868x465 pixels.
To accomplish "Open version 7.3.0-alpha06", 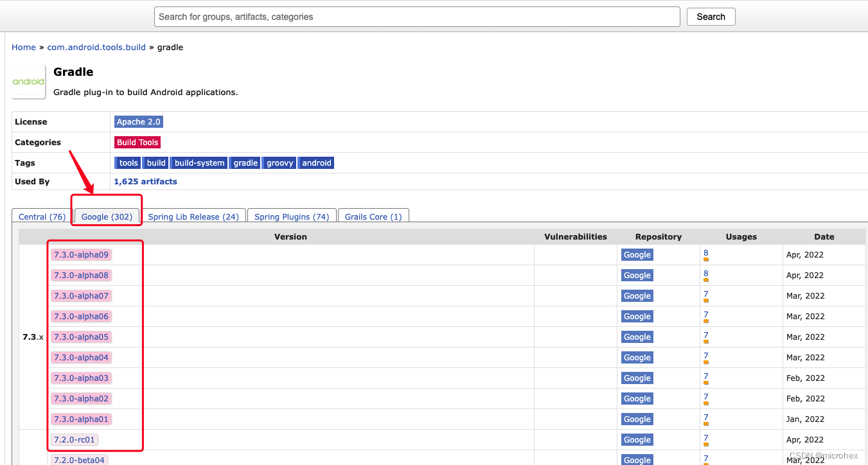I will [x=82, y=317].
